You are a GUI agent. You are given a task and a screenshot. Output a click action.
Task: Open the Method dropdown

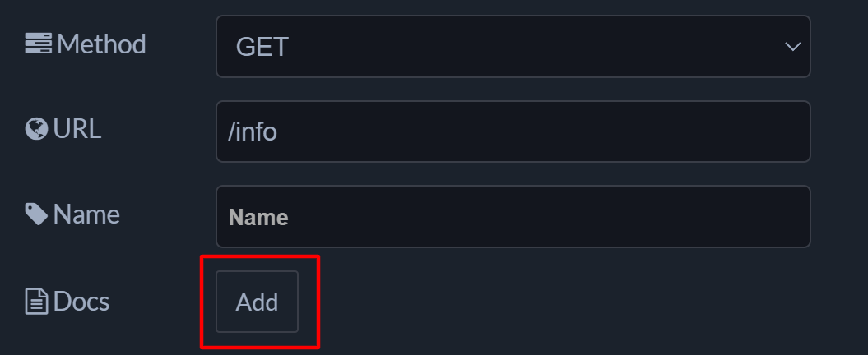tap(513, 47)
